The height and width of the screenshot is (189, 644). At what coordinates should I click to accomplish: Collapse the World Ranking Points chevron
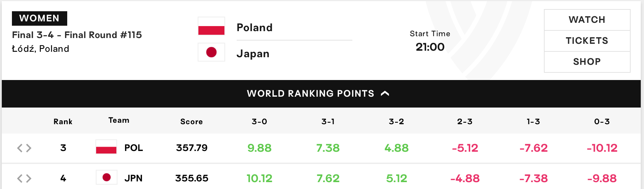tap(385, 93)
